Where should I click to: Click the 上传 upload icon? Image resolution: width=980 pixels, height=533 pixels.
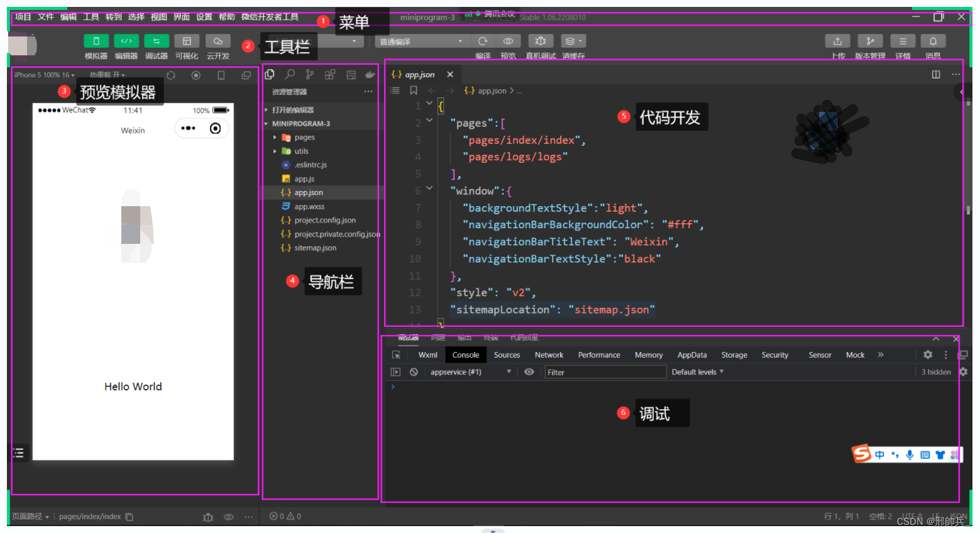838,41
